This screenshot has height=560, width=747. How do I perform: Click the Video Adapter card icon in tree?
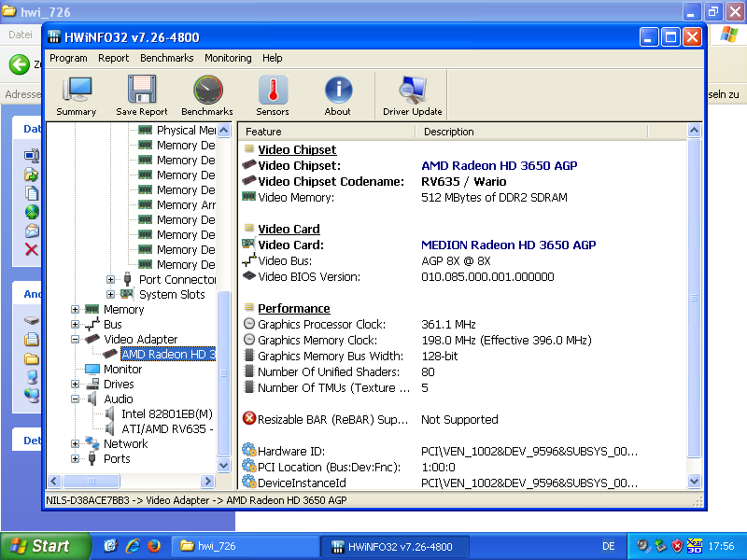[x=92, y=339]
